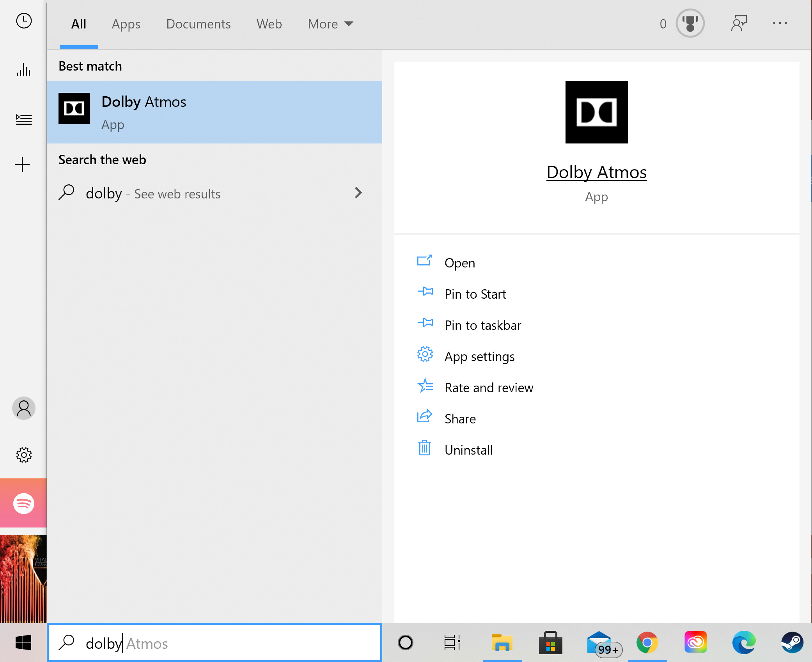Expand dolby web results arrow
The height and width of the screenshot is (662, 812).
(358, 193)
